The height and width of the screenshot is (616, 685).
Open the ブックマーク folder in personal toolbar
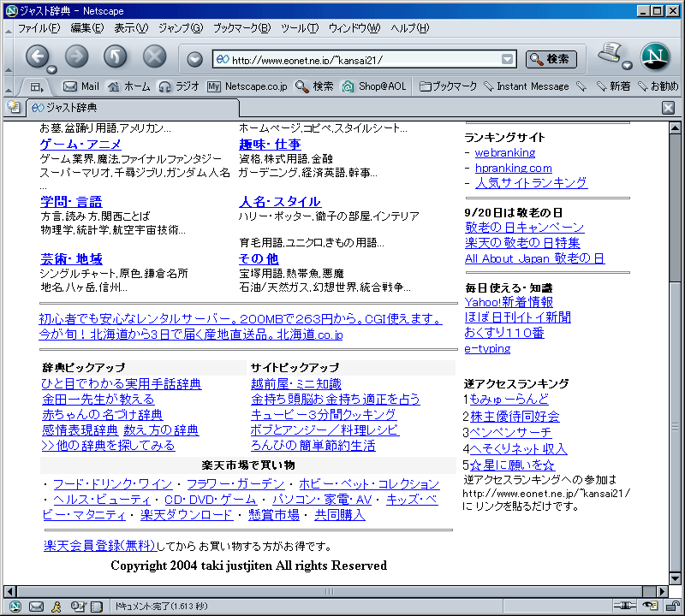pyautogui.click(x=448, y=86)
